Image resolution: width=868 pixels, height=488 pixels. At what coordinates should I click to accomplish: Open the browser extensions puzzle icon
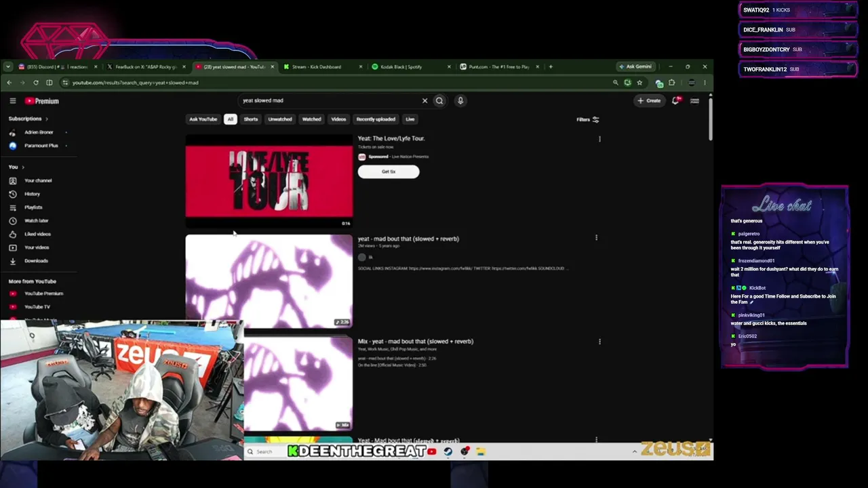point(671,83)
